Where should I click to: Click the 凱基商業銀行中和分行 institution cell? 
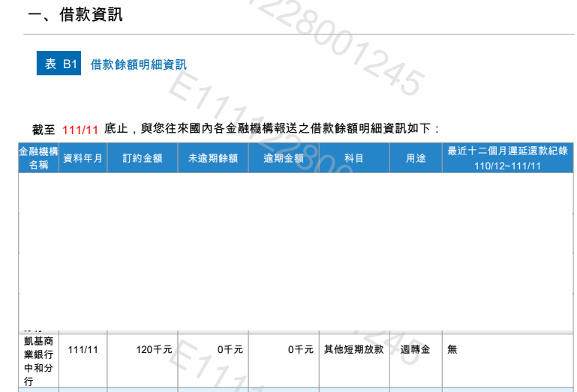pyautogui.click(x=38, y=361)
